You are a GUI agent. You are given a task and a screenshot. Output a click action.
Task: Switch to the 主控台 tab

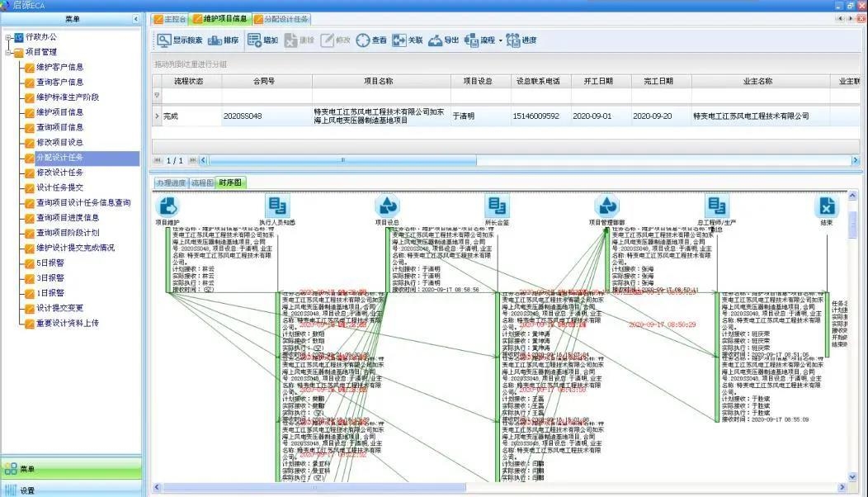(x=171, y=18)
